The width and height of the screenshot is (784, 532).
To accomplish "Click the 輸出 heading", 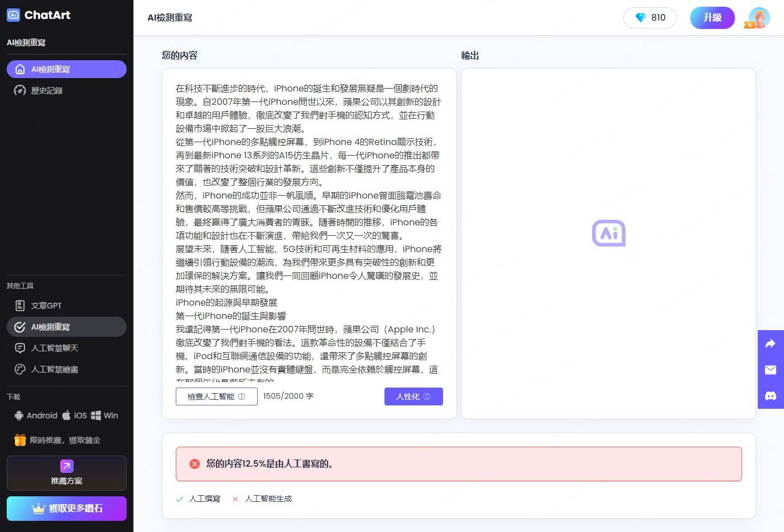I will click(x=470, y=55).
